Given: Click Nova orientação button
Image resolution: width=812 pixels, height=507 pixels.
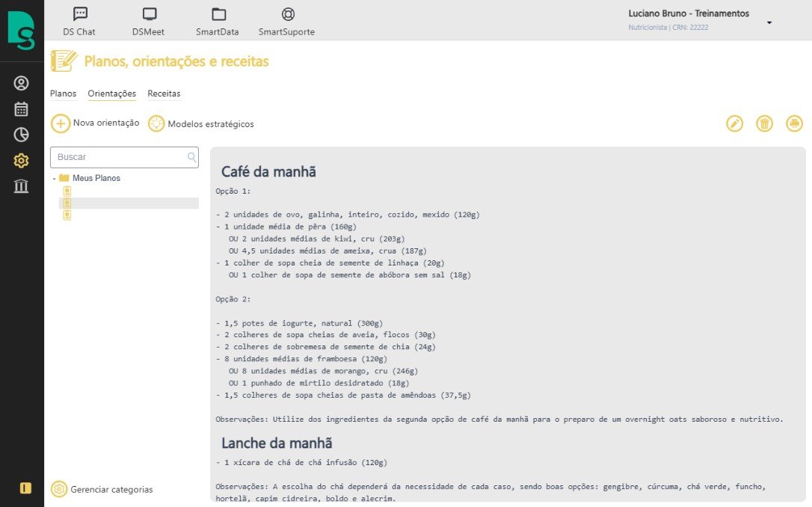Looking at the screenshot, I should pos(95,124).
